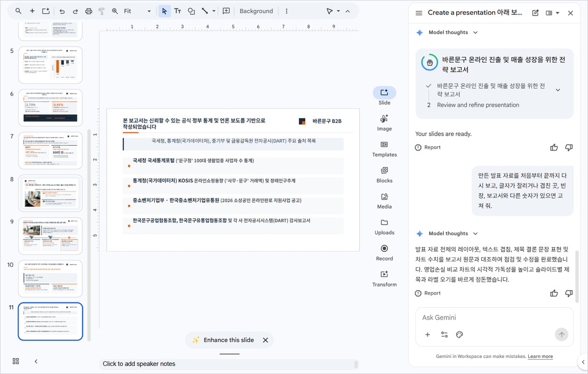Screen dimensions: 588x374
Task: Open the line type dropdown arrow
Action: (x=214, y=11)
